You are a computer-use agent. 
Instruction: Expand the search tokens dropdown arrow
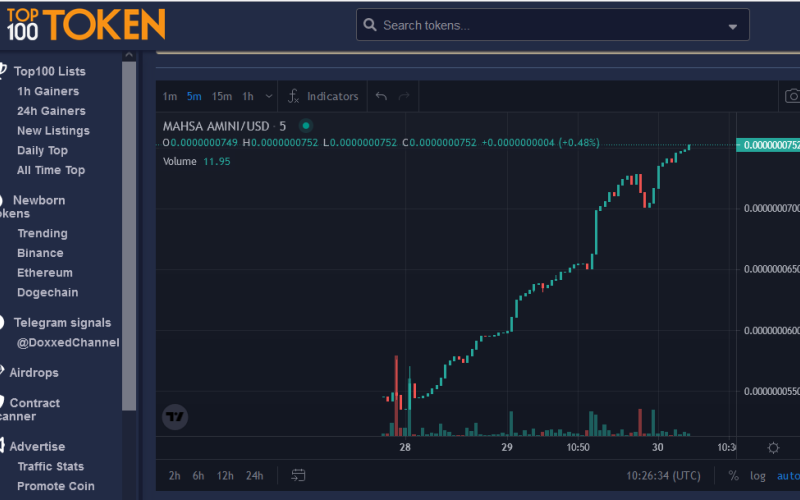pos(733,26)
